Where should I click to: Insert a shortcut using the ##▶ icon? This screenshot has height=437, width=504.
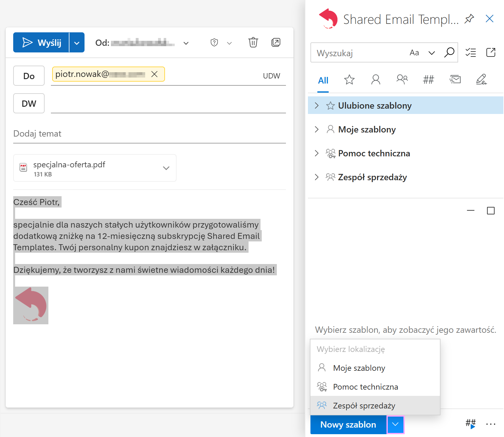470,424
